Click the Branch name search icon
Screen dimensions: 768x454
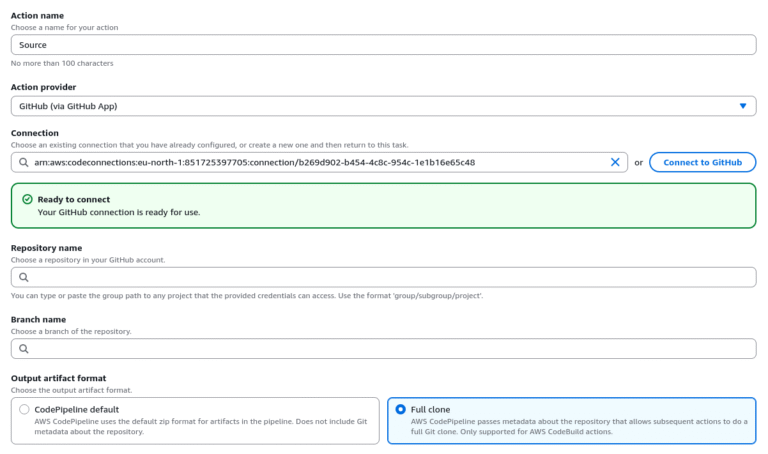[22, 349]
